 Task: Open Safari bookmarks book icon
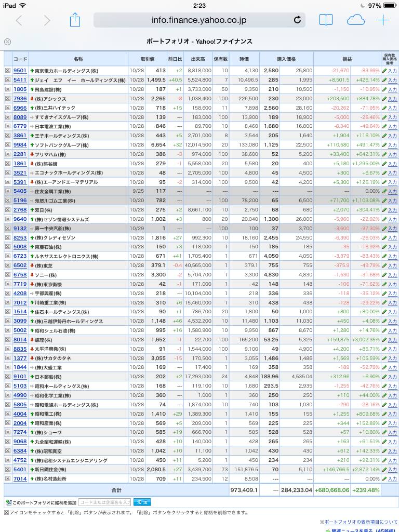click(x=326, y=20)
